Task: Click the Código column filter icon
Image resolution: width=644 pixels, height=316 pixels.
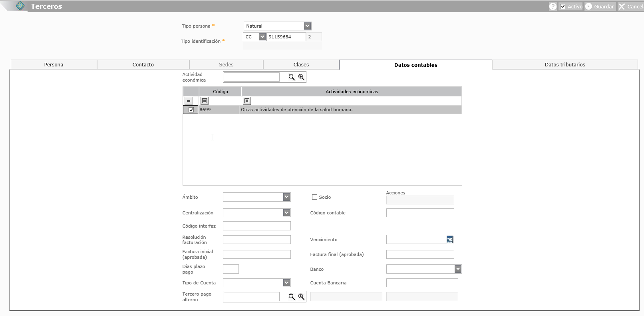Action: pos(205,101)
